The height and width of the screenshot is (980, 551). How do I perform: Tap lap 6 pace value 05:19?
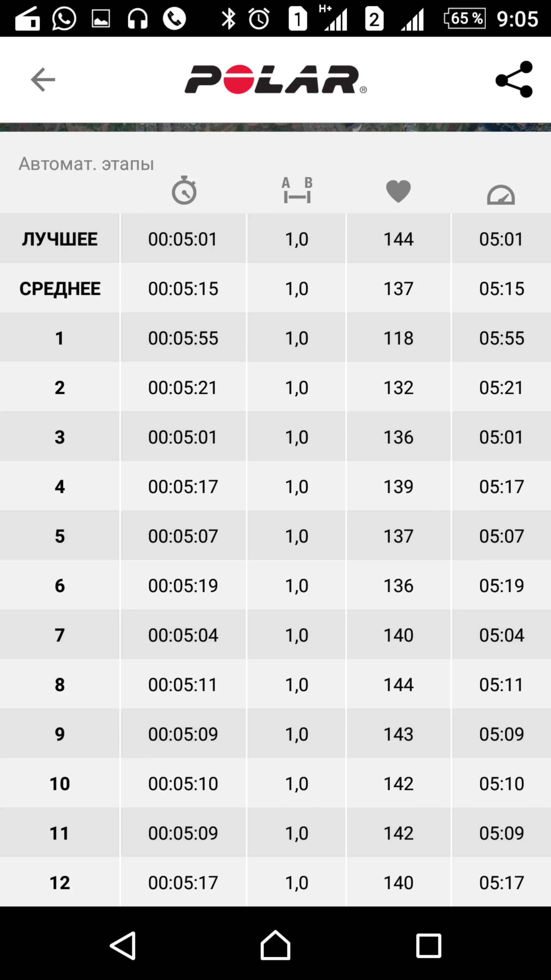[501, 585]
